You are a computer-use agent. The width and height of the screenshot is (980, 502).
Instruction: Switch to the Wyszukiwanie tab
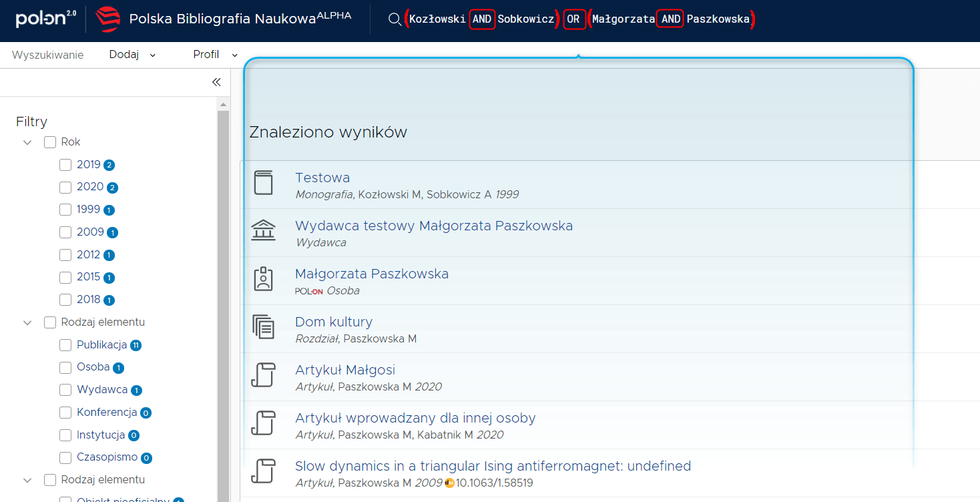coord(47,55)
